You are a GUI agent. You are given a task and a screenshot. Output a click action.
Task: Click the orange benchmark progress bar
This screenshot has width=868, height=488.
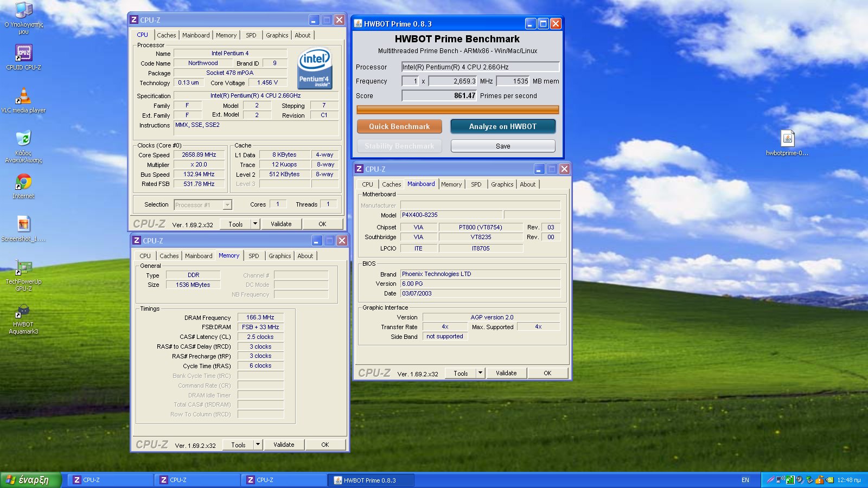point(458,110)
